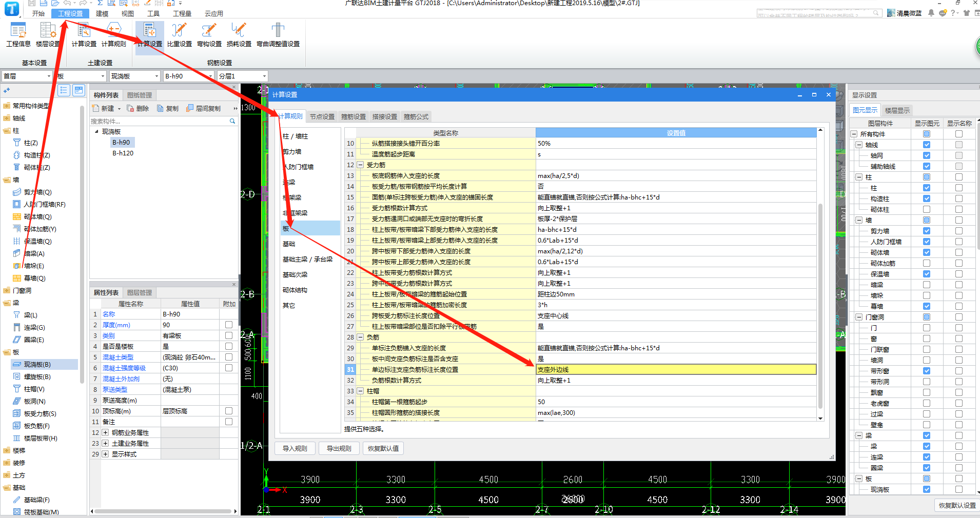Select B-h120 in component list
This screenshot has height=518, width=980.
[x=123, y=153]
